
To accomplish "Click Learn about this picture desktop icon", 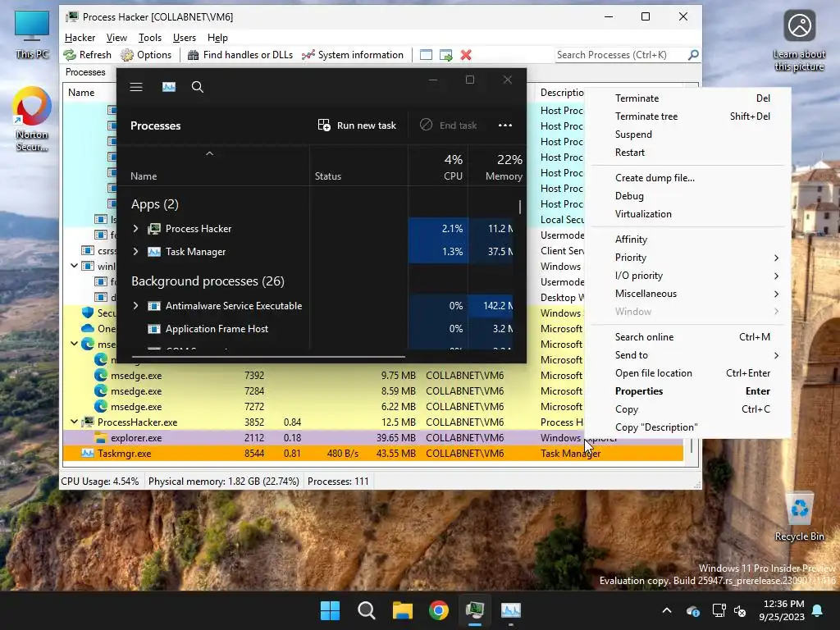I will pyautogui.click(x=799, y=40).
